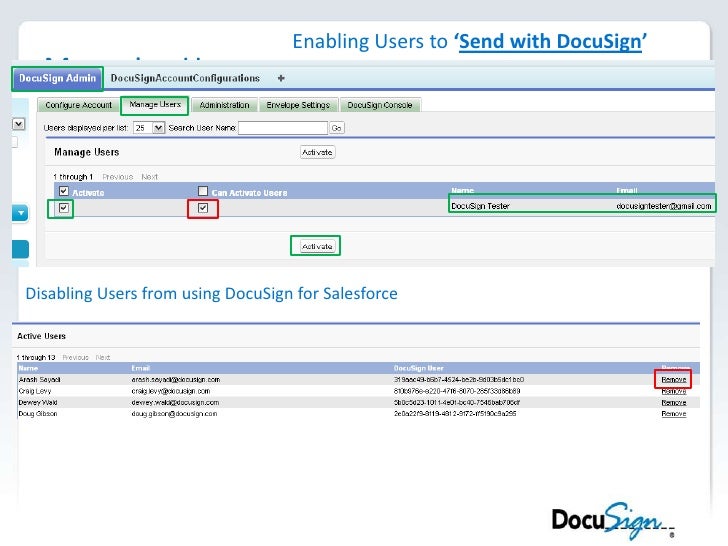Toggle Can Activate Users for DocuSign Tester
The image size is (728, 546).
point(203,208)
